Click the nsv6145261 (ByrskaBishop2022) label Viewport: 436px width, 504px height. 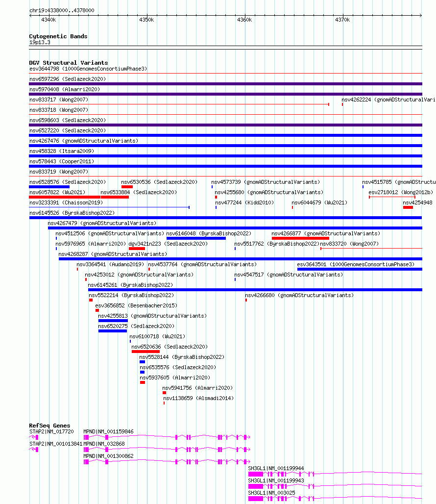point(130,285)
